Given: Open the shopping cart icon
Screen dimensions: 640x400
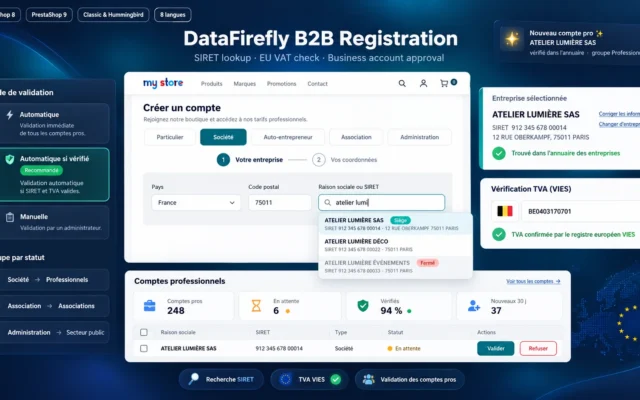Looking at the screenshot, I should [x=444, y=84].
